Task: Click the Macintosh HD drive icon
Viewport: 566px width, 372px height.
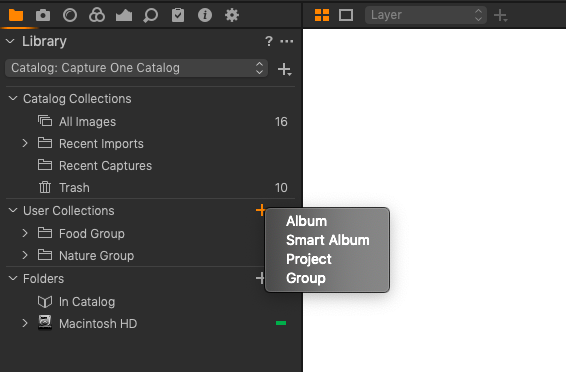Action: tap(45, 322)
